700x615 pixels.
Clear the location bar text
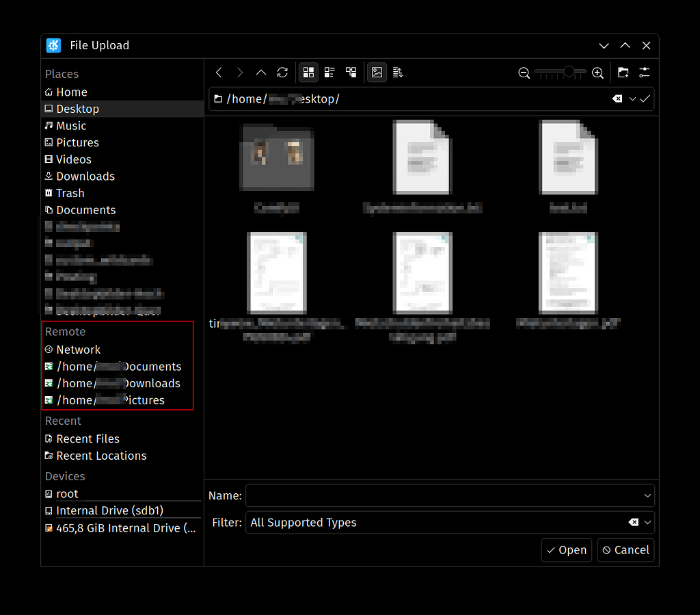616,99
